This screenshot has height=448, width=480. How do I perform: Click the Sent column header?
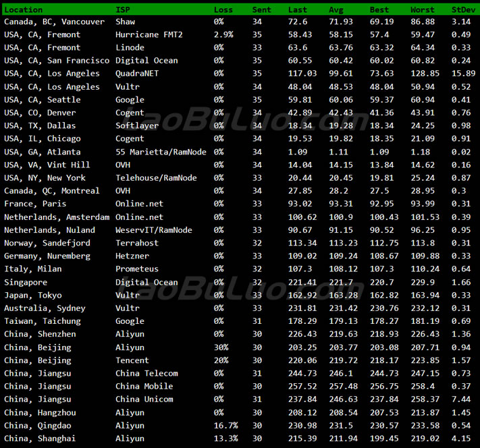(x=261, y=10)
